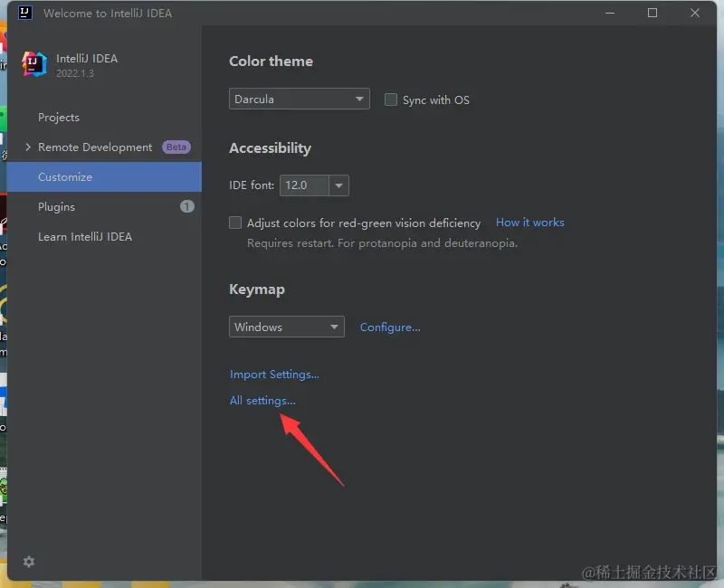Click the Color theme heading
Viewport: 724px width, 588px height.
click(271, 62)
